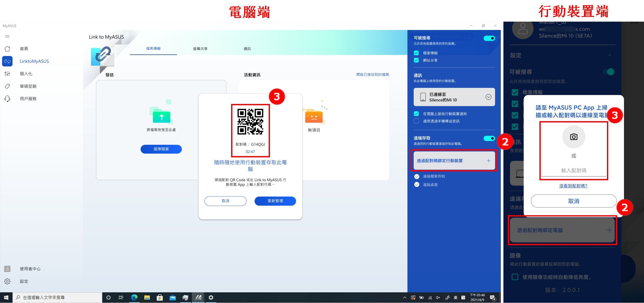This screenshot has width=644, height=303.
Task: Click IME language indicator 英
Action: [x=455, y=298]
